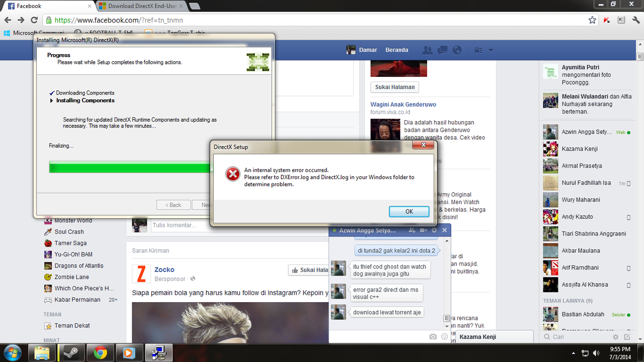Open Kabar Permainan in sidebar
Image resolution: width=644 pixels, height=362 pixels.
pos(77,300)
